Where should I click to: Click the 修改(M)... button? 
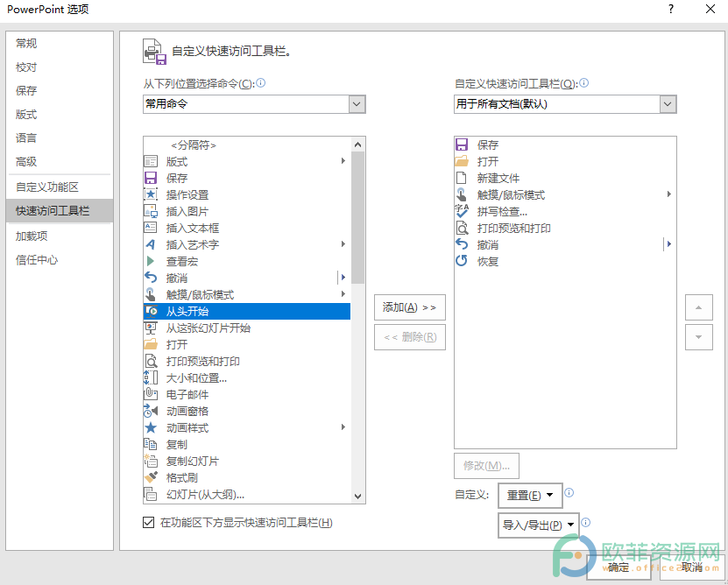486,466
